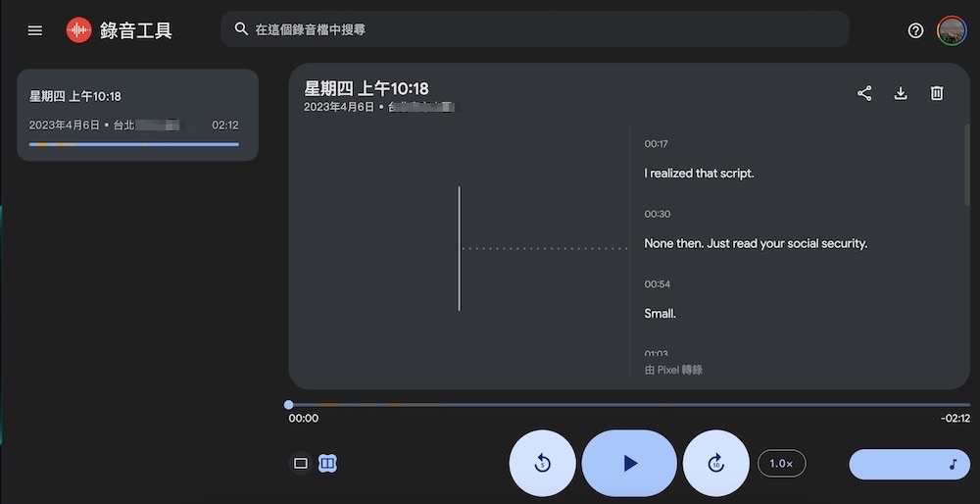The height and width of the screenshot is (504, 980).
Task: Click transcript line "I realized that script."
Action: 700,174
